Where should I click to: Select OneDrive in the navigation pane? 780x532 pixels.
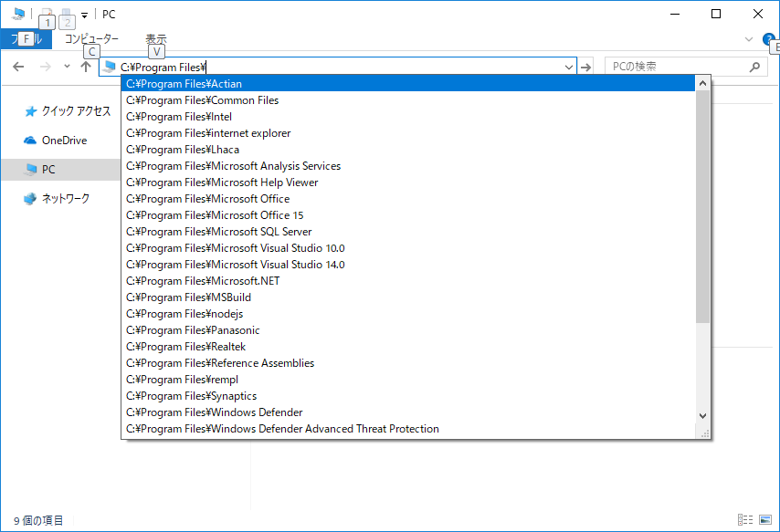64,141
